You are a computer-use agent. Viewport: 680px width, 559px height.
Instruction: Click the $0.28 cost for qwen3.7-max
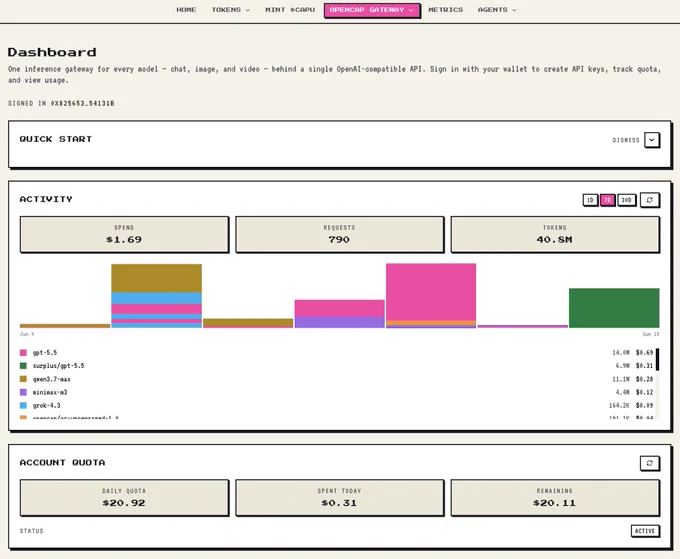click(x=644, y=379)
